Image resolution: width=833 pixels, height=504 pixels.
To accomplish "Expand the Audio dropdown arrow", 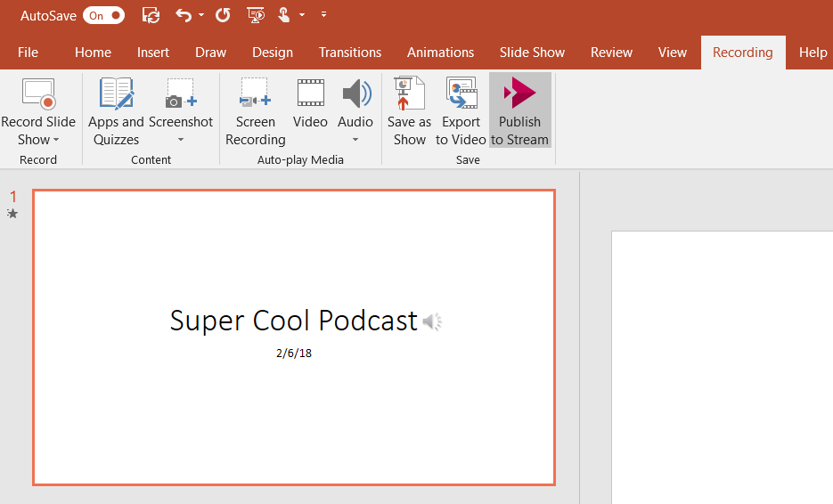I will [355, 140].
